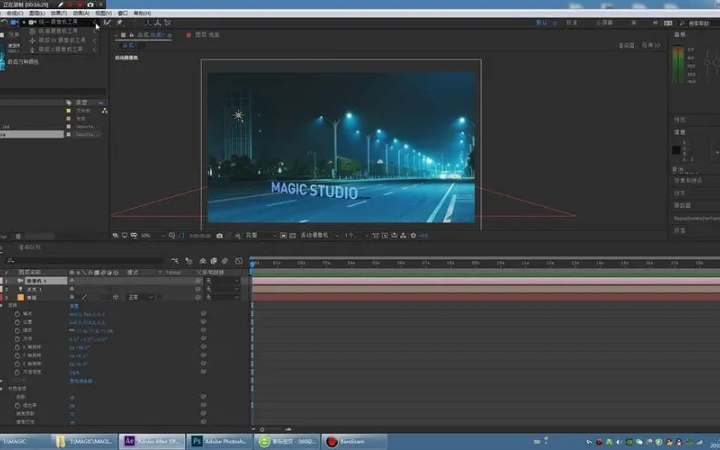
Task: Click the 3D glasses icon in viewer
Action: [134, 236]
